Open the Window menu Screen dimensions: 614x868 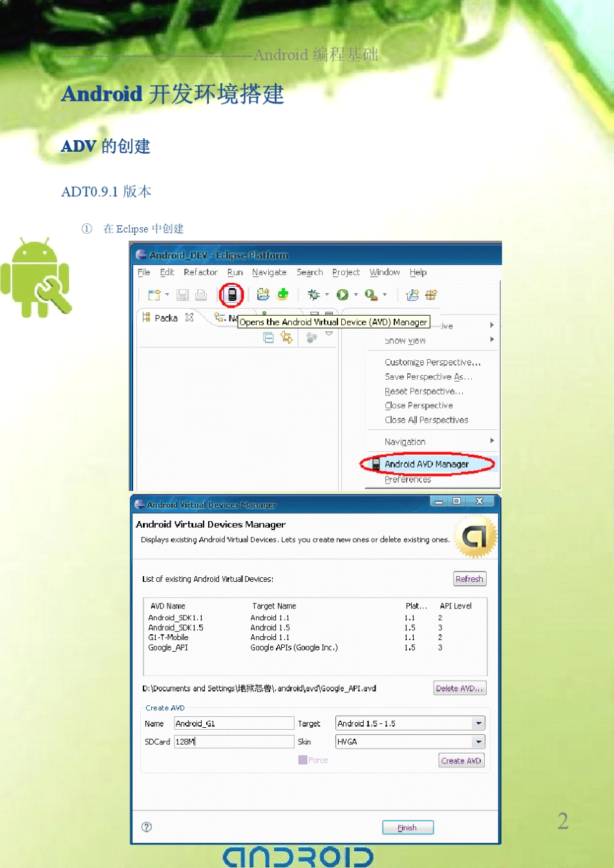point(385,273)
